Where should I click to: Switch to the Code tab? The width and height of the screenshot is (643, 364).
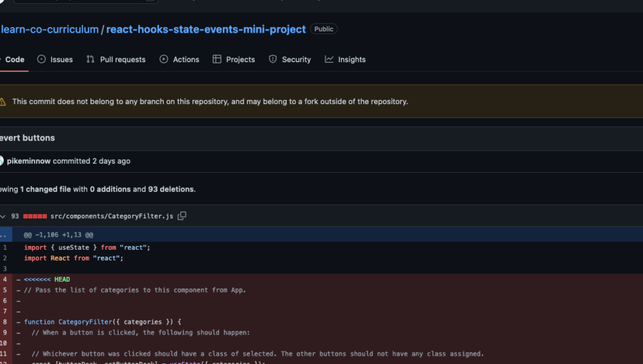tap(13, 60)
